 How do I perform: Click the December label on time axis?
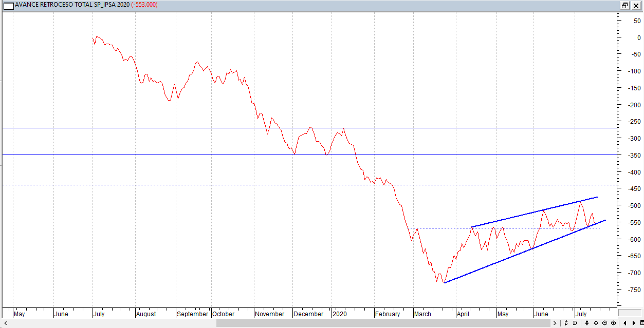coord(309,314)
